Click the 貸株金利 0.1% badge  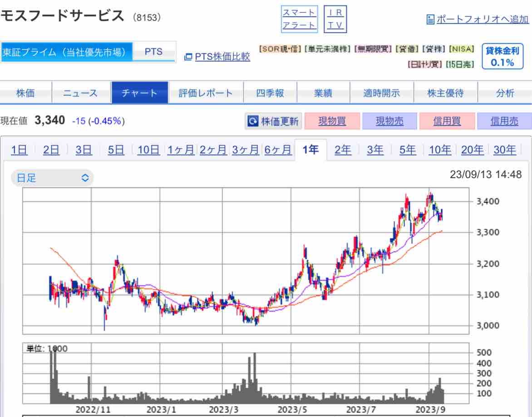pyautogui.click(x=502, y=57)
